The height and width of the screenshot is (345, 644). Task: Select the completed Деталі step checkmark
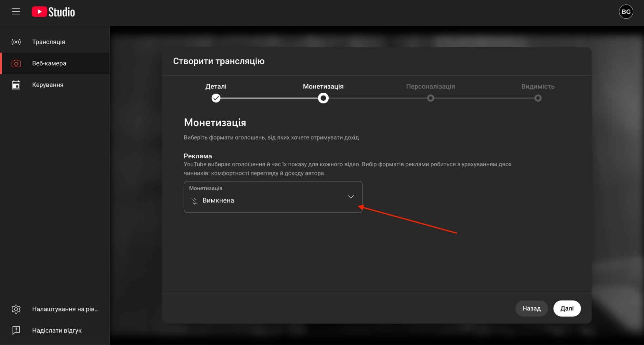(x=216, y=98)
